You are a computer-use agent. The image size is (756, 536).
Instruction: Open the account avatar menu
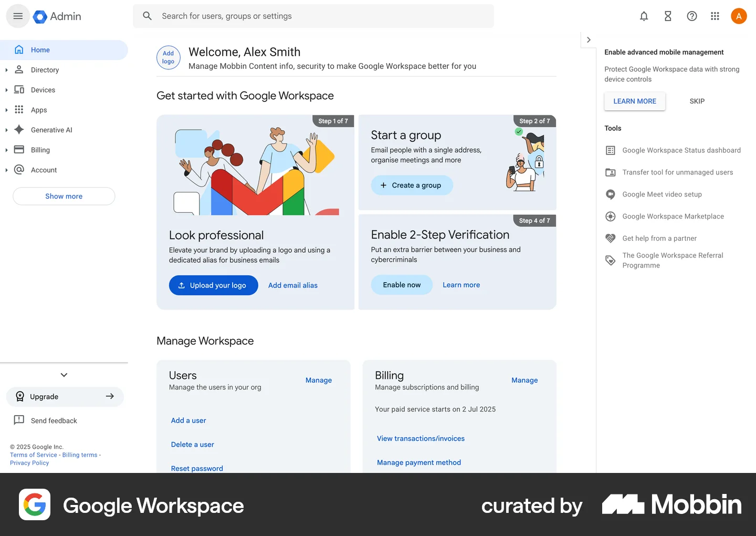point(739,16)
